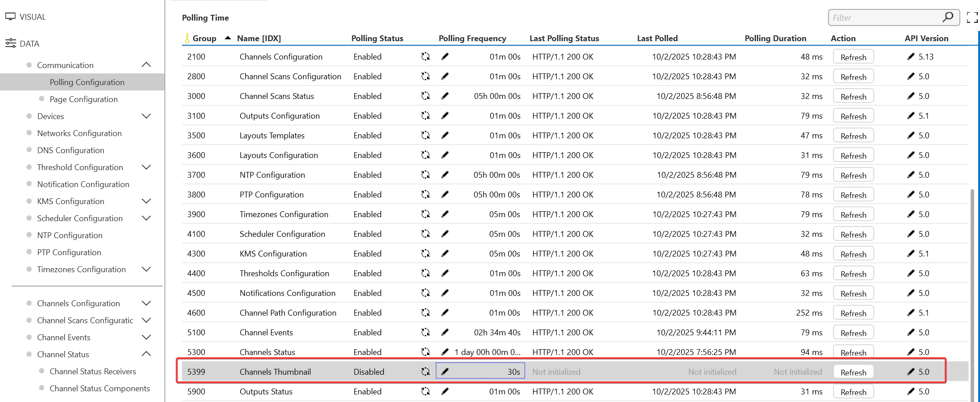Click API version pencil for KMS Configuration row
The height and width of the screenshot is (402, 980).
point(911,254)
